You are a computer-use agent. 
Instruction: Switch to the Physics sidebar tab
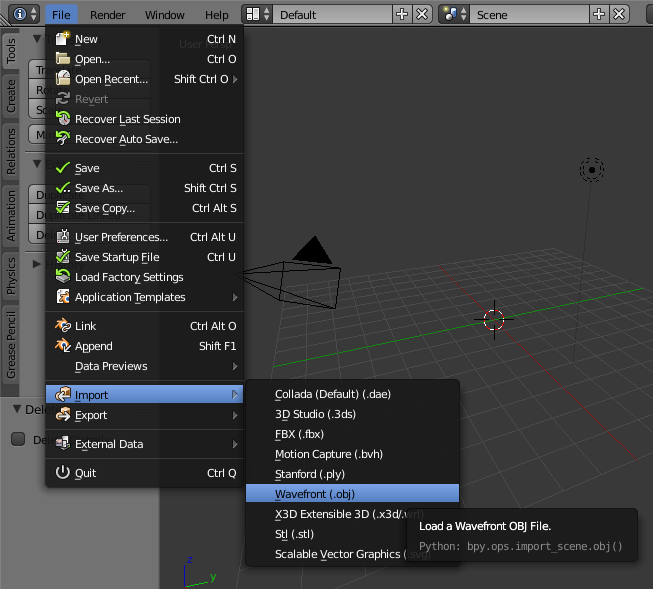coord(12,275)
